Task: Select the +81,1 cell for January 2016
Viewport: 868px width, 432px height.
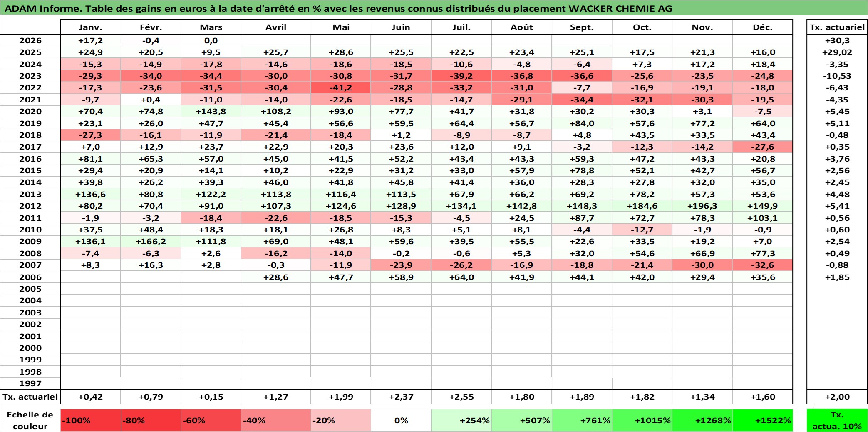Action: [90, 159]
